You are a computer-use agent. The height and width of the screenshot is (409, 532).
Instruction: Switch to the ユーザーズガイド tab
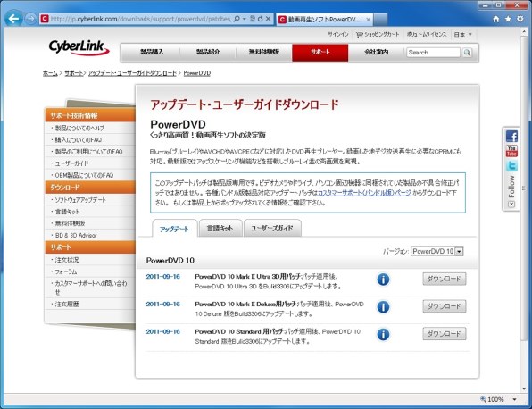click(x=272, y=228)
